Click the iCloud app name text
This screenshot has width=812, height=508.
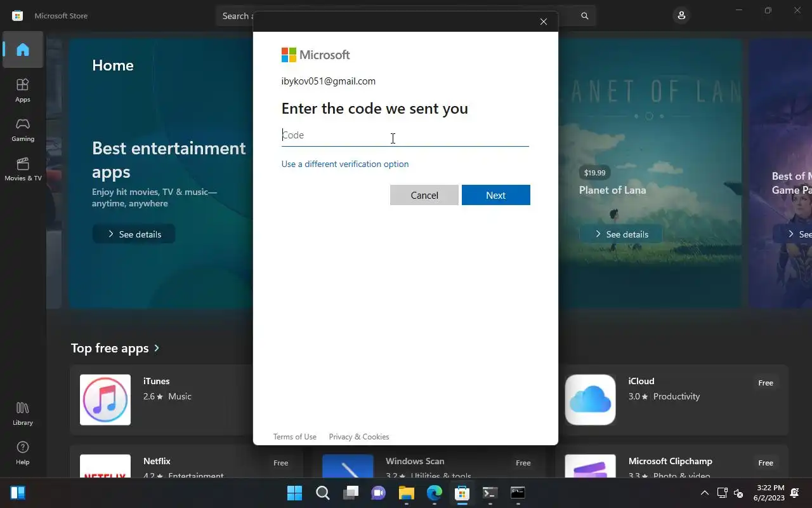(x=641, y=381)
